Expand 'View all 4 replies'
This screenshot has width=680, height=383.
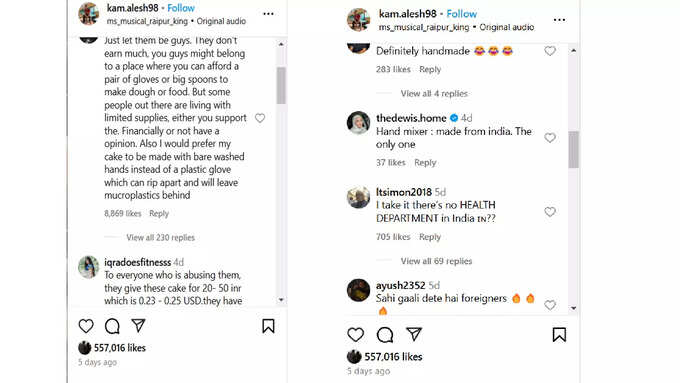[x=434, y=93]
